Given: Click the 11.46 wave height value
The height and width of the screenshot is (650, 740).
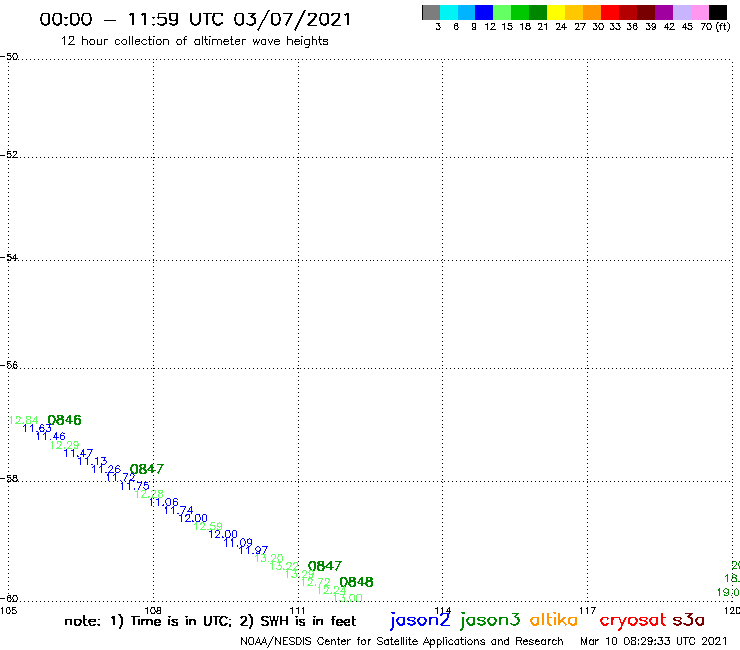Looking at the screenshot, I should tap(50, 436).
